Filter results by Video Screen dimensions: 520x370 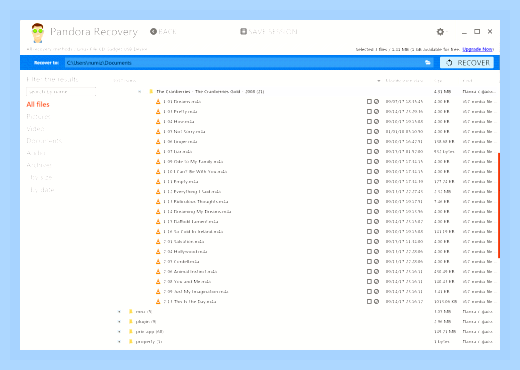pos(35,129)
